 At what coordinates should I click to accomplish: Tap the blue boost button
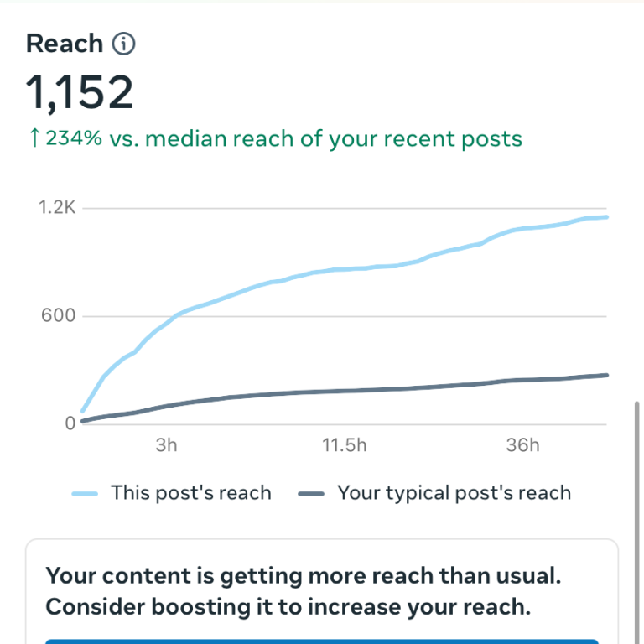coord(322,641)
